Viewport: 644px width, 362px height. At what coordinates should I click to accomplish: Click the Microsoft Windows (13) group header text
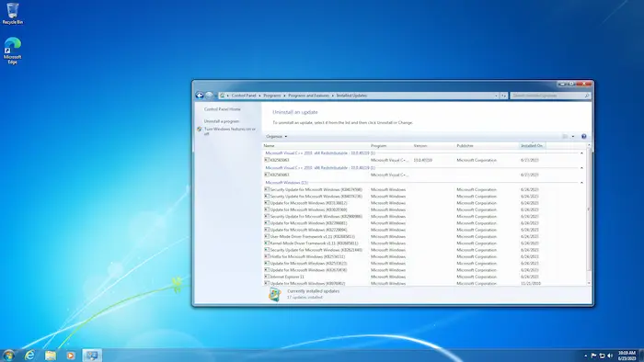[x=286, y=183]
